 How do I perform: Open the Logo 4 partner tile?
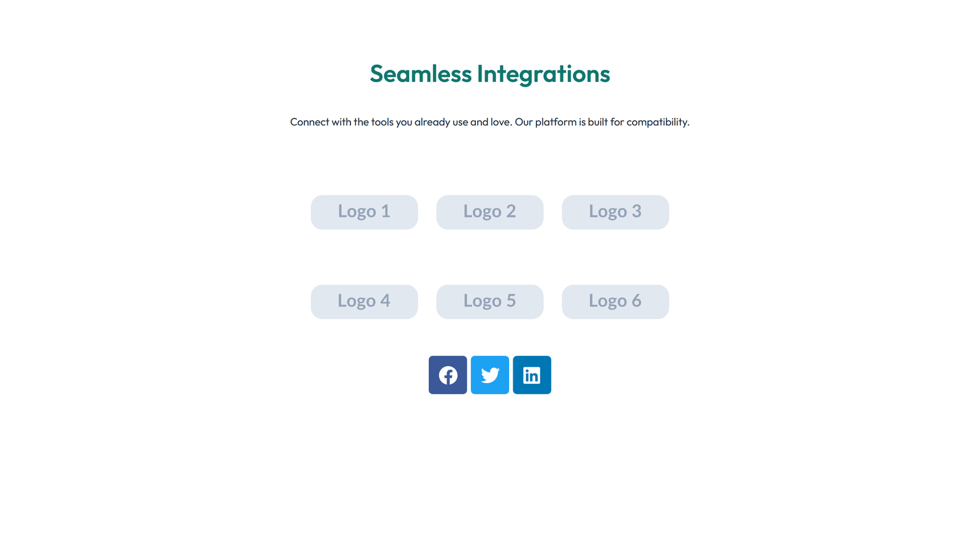pyautogui.click(x=364, y=301)
